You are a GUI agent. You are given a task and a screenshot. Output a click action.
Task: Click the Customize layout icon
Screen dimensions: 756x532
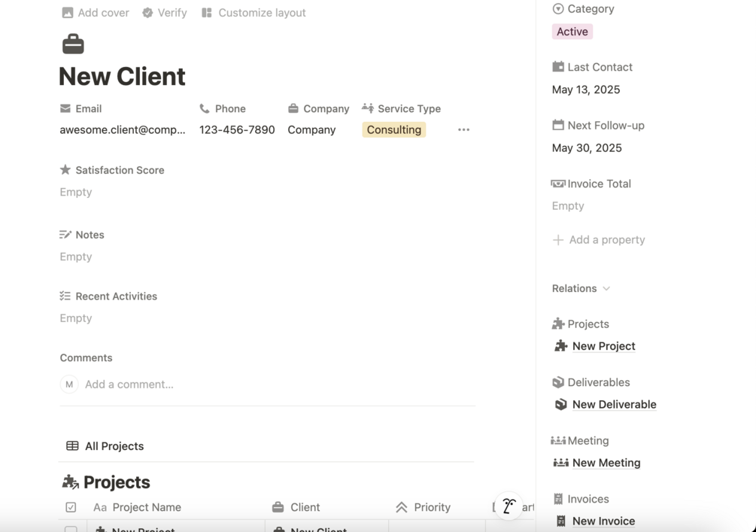point(207,13)
